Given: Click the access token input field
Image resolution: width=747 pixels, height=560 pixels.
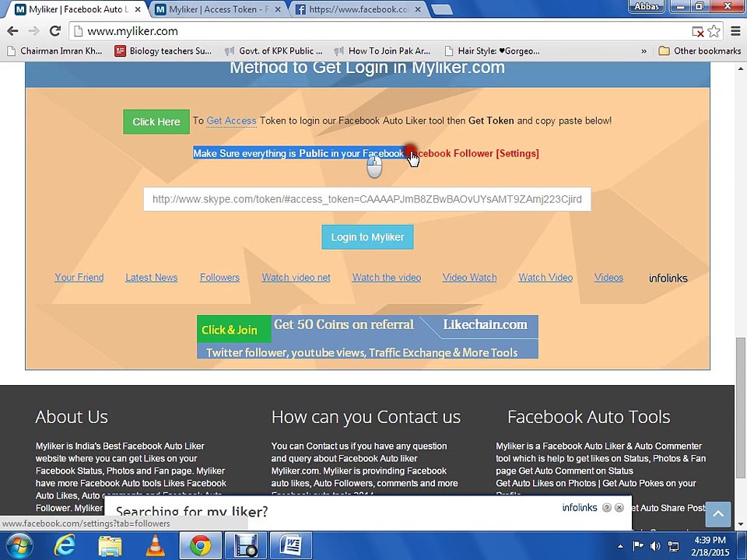Looking at the screenshot, I should pos(366,199).
